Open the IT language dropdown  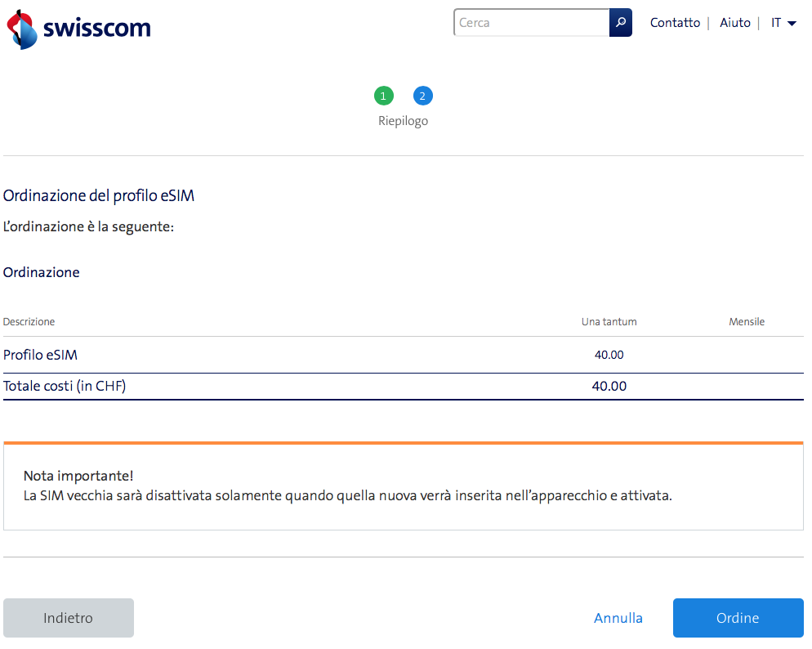(783, 23)
